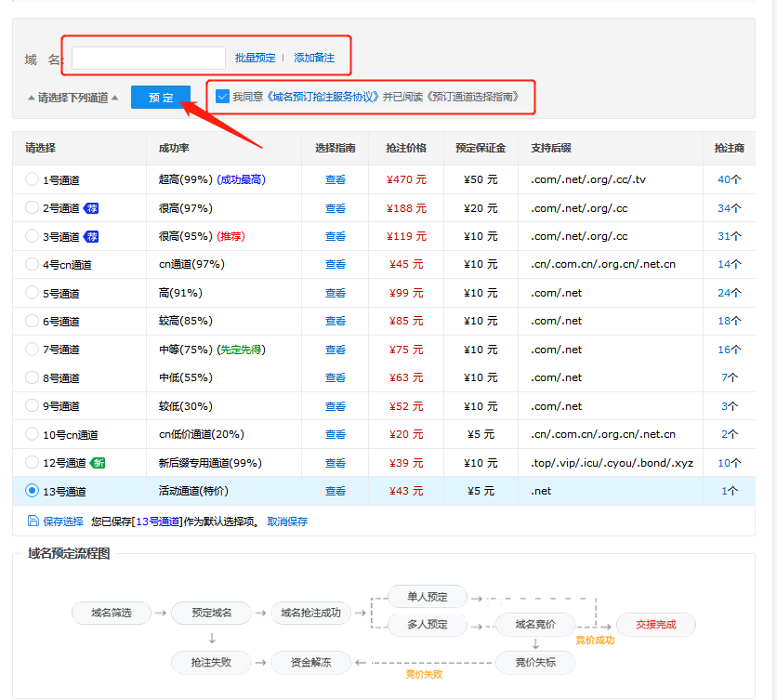Viewport: 777px width, 700px height.
Task: Click the 2个 registrars link
Action: 730,434
